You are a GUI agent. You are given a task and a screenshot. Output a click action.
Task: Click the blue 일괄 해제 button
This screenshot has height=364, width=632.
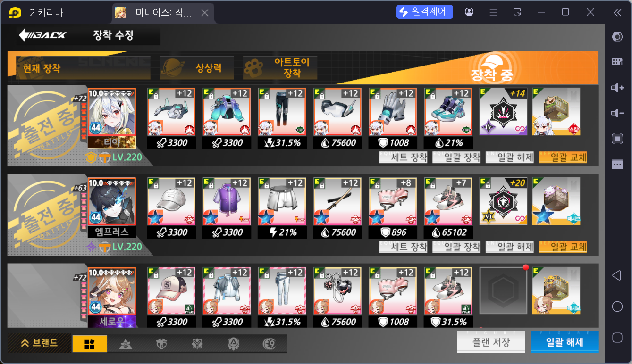(x=565, y=342)
